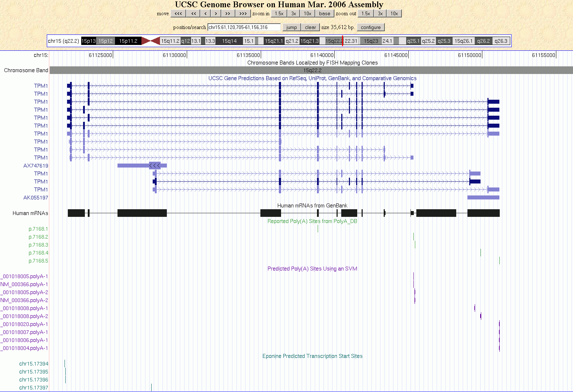Screen dimensions: 573x392
Task: Zoom out 3x
Action: pos(380,13)
